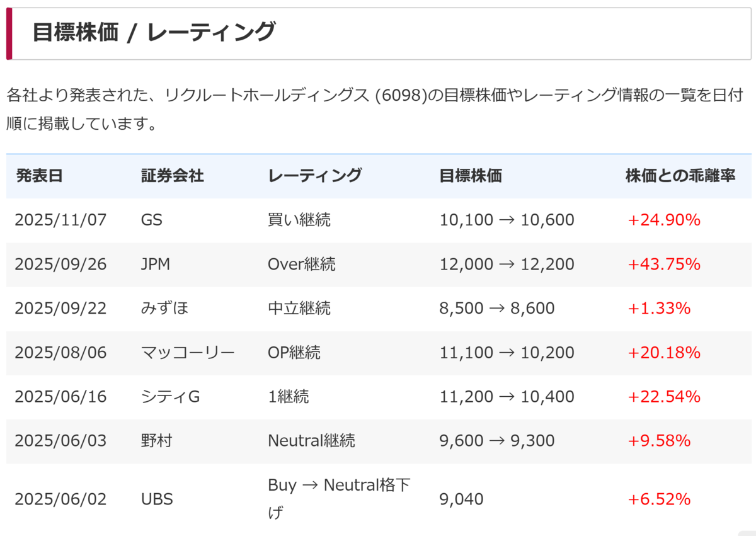This screenshot has height=536, width=756.
Task: Click the レーティング column header
Action: (x=314, y=176)
